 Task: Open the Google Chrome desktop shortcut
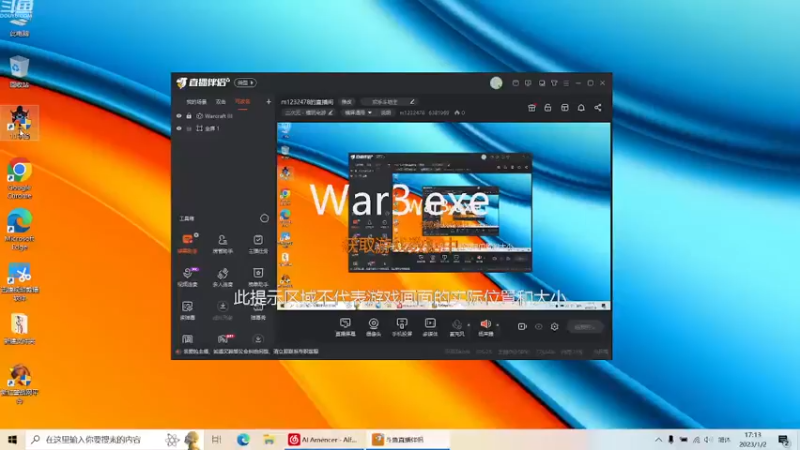(19, 178)
